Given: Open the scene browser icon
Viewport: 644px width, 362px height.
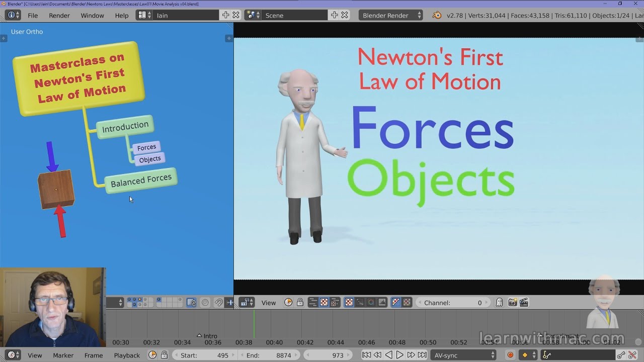Looking at the screenshot, I should (x=253, y=16).
